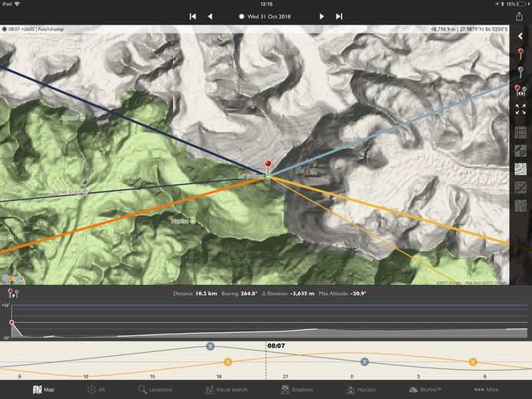Choose the fourth map type thumbnail
This screenshot has width=532, height=399.
(521, 187)
